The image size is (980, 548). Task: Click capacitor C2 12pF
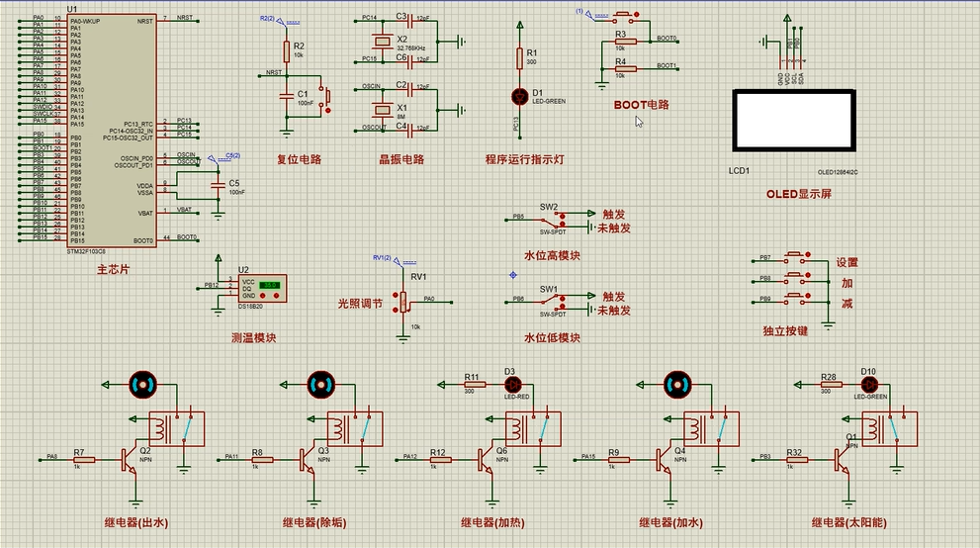pyautogui.click(x=410, y=89)
